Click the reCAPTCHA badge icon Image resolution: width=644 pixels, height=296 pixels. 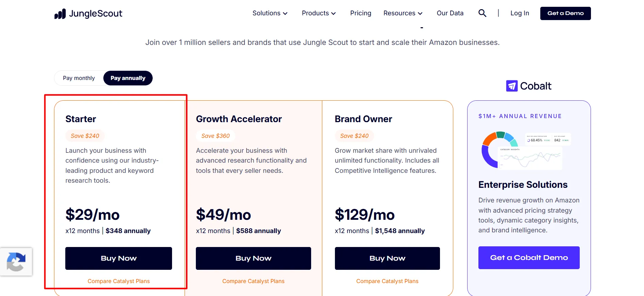click(x=16, y=262)
